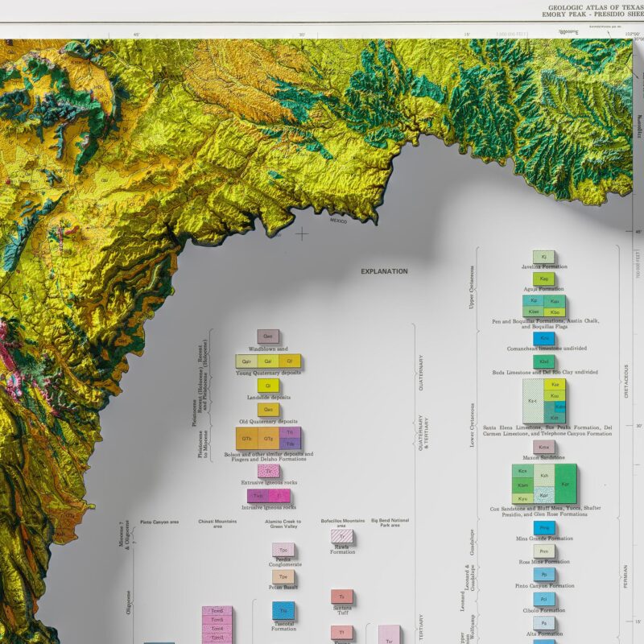The image size is (644, 644).
Task: Click the 'Young Quaternary deposits' label
Action: click(x=268, y=373)
